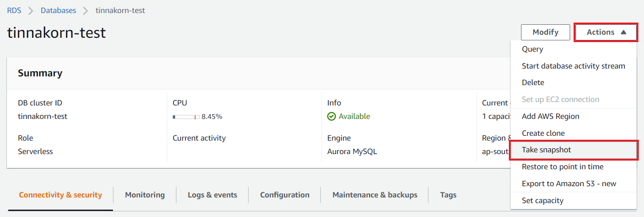
Task: Click the green Available status icon
Action: tap(332, 116)
